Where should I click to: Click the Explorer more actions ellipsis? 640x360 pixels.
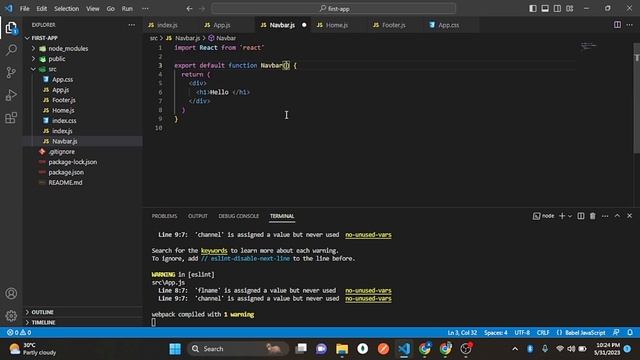coord(131,25)
